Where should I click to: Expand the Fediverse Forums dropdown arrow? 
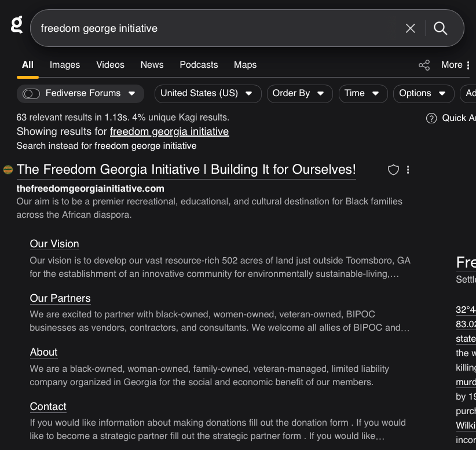pos(132,93)
